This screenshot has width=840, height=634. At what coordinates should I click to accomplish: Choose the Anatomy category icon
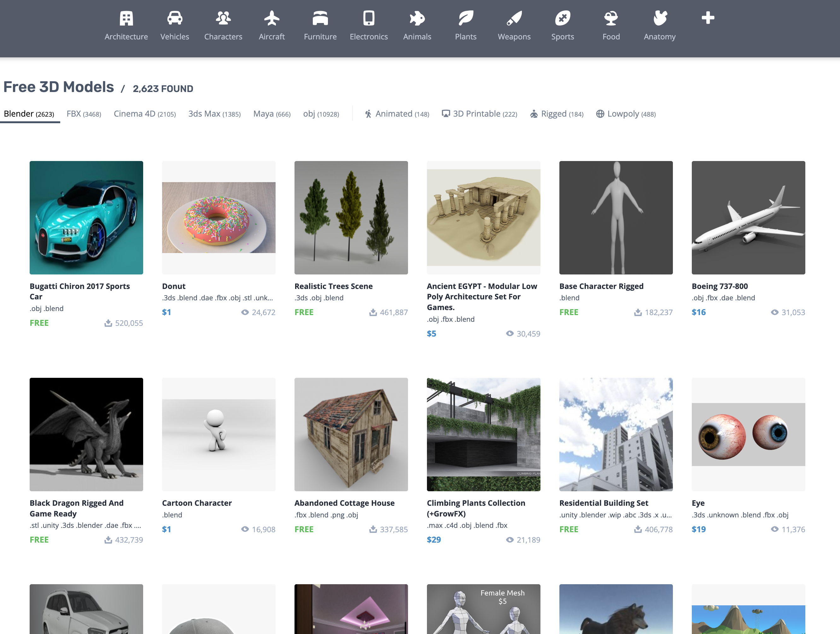point(660,18)
